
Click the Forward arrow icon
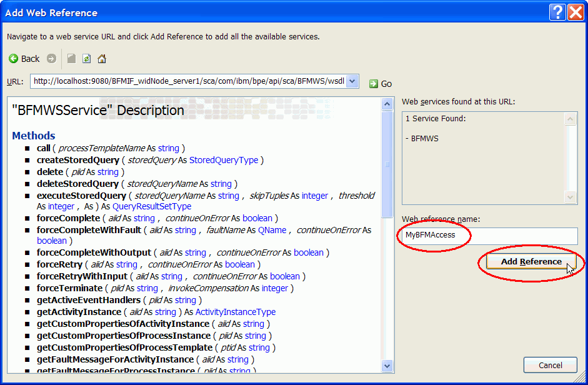pos(51,59)
